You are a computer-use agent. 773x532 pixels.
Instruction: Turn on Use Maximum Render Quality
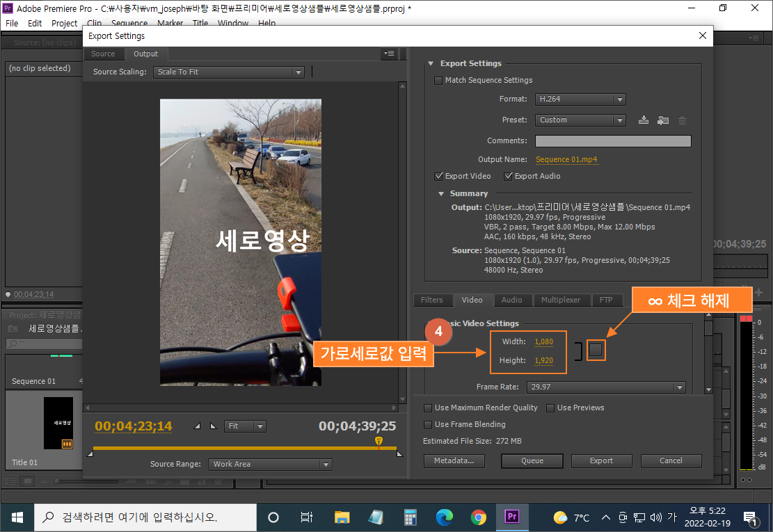(x=428, y=408)
